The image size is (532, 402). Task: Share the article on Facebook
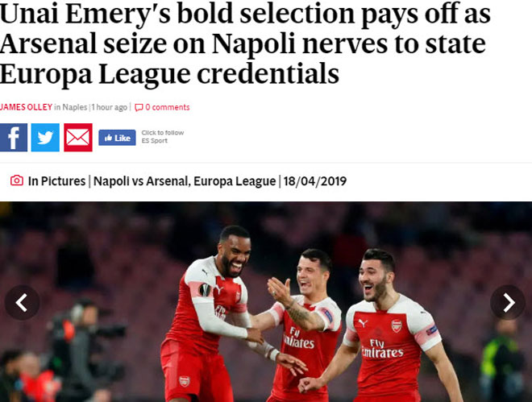click(x=14, y=138)
